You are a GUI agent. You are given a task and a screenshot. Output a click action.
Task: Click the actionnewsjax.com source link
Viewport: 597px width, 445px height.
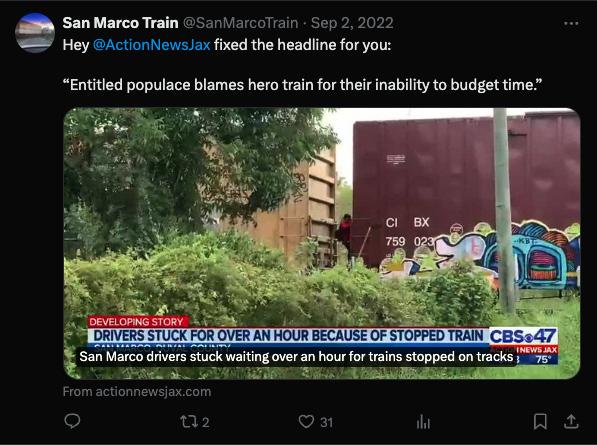coord(137,392)
